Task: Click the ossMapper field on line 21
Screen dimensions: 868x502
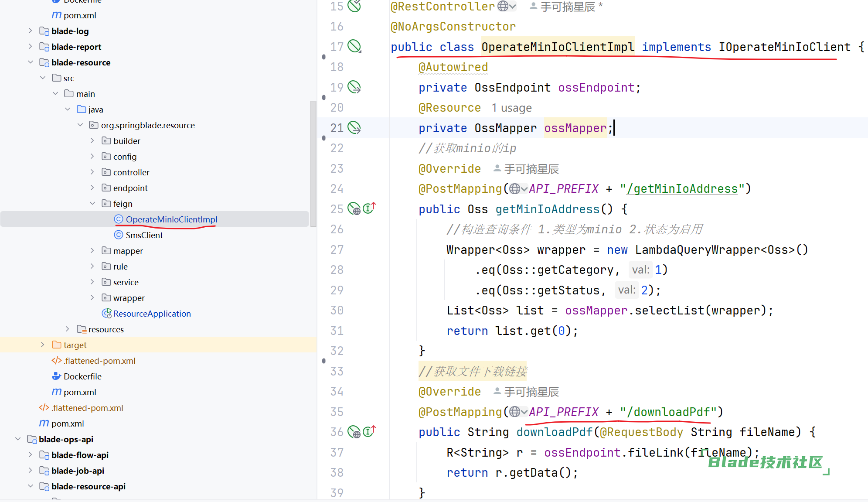Action: click(x=575, y=128)
